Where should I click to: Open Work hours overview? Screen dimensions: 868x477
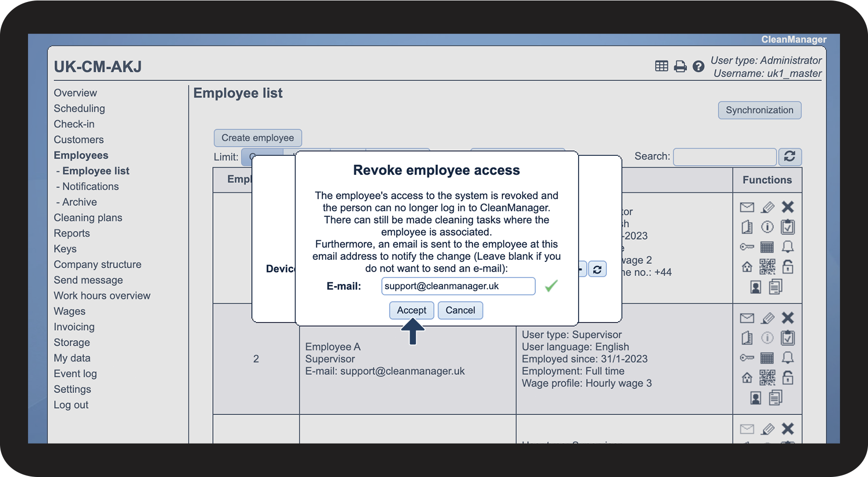(102, 296)
